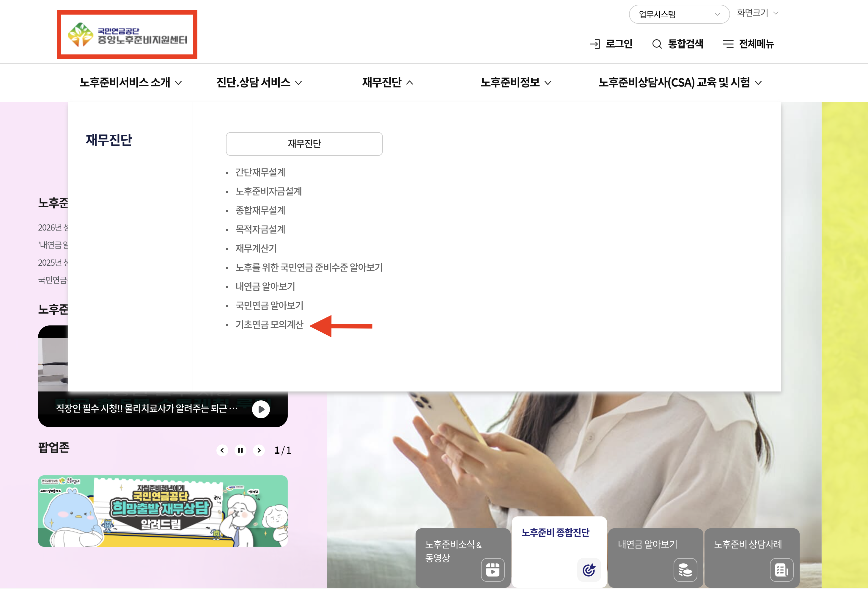The height and width of the screenshot is (589, 868).
Task: Open the 내연금 알아보기 quick card
Action: click(x=655, y=558)
